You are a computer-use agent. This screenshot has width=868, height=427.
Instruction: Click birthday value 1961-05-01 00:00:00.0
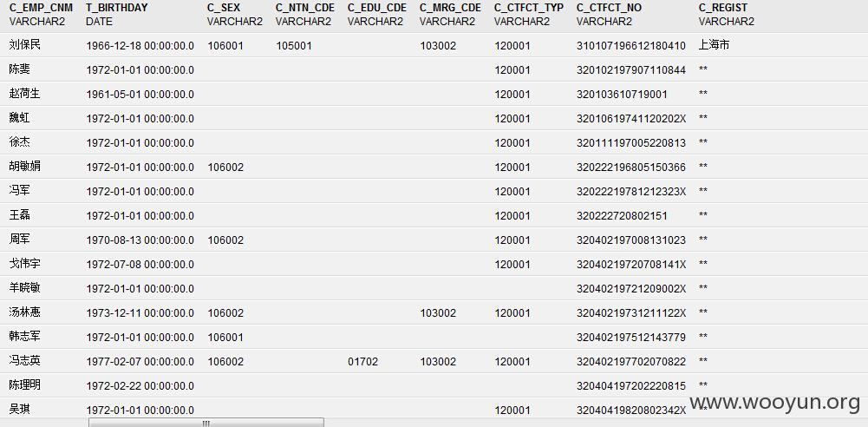coord(140,94)
